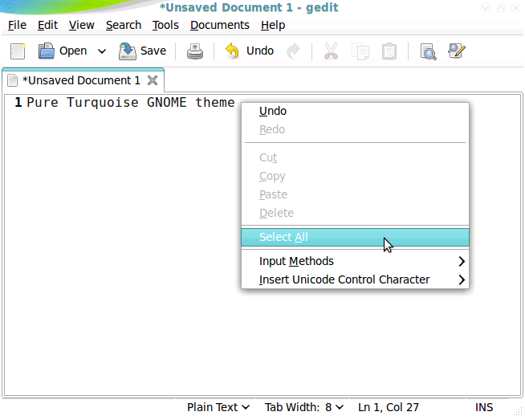The width and height of the screenshot is (525, 420).
Task: Expand the Input Methods submenu
Action: [x=356, y=261]
